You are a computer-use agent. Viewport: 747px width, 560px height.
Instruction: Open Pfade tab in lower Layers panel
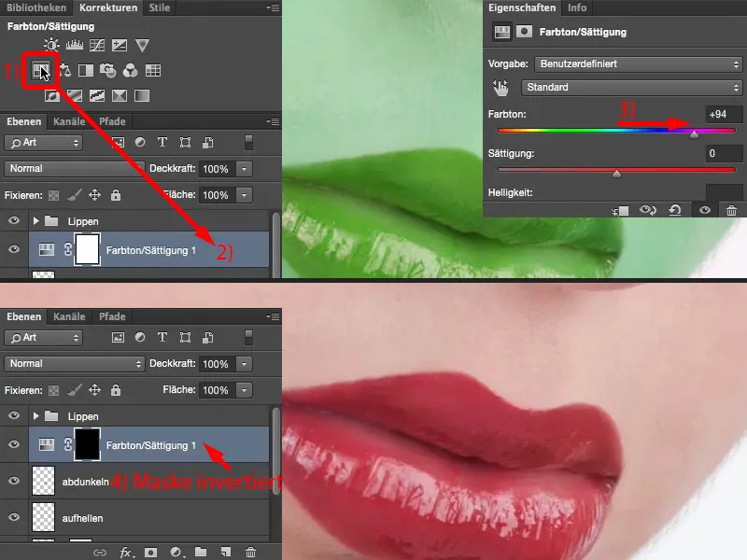pos(112,316)
